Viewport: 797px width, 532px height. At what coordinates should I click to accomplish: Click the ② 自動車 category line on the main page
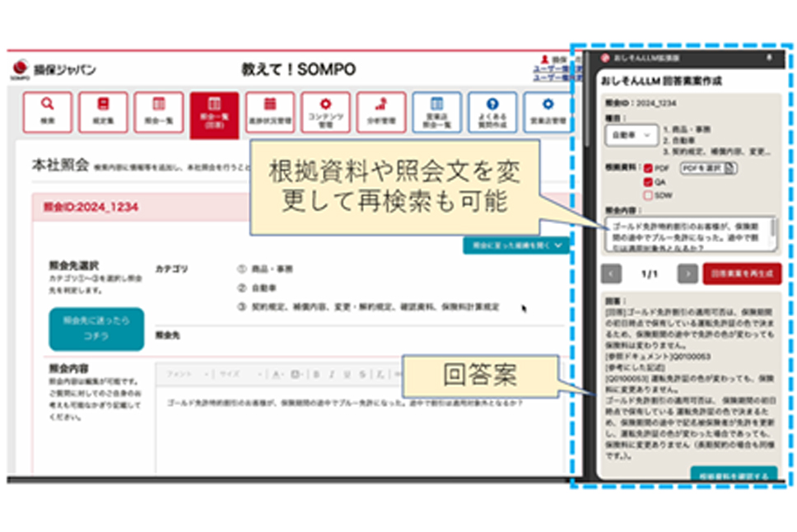pos(257,288)
